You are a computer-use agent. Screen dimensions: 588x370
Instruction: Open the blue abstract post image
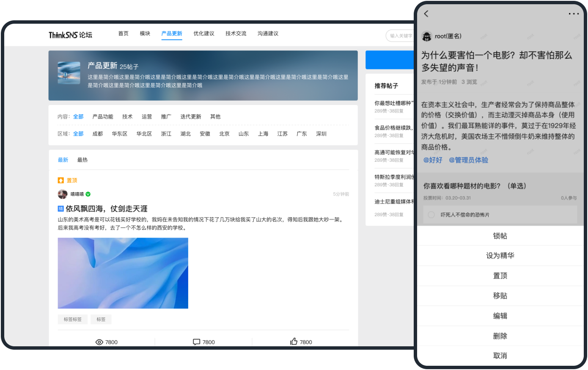(123, 273)
